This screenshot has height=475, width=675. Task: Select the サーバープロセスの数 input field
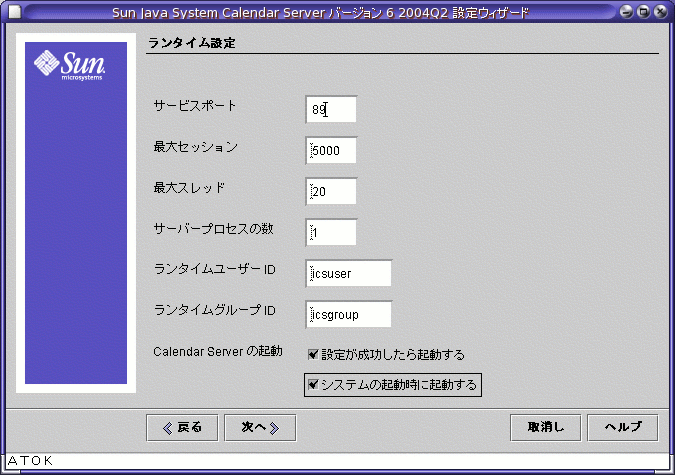coord(331,233)
